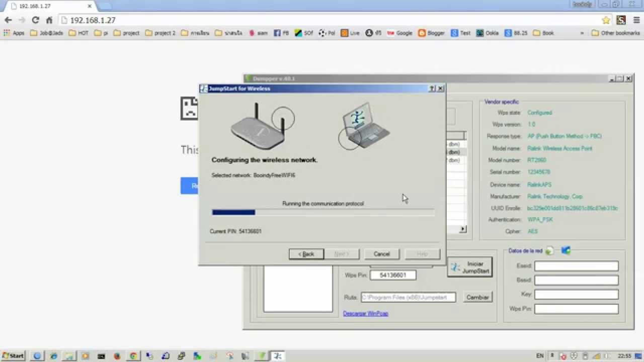The width and height of the screenshot is (644, 362).
Task: Click the 'Configured' Wps state value
Action: tap(540, 113)
